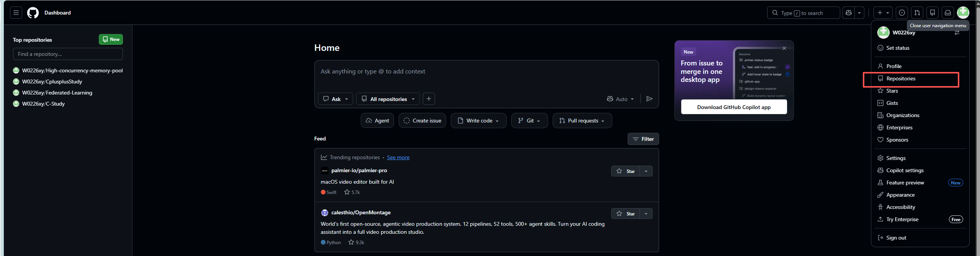Select Profile in user menu

point(920,66)
